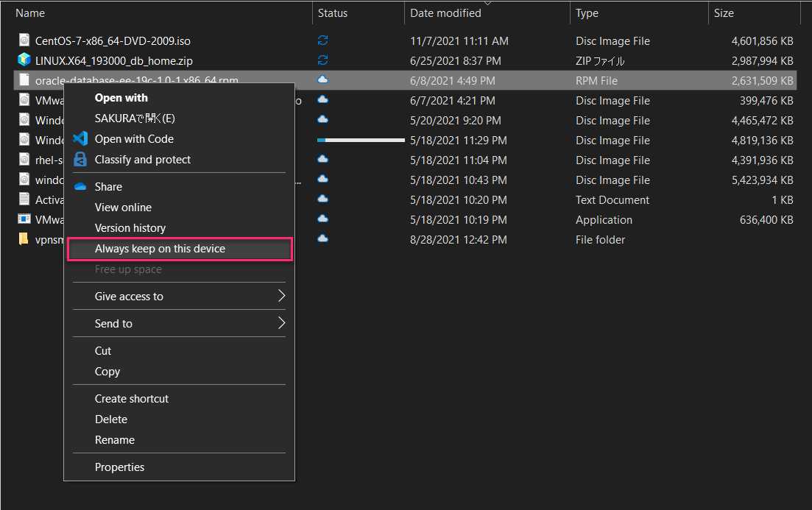Image resolution: width=812 pixels, height=510 pixels.
Task: Click the cloud icon beside the Share entry
Action: coord(80,186)
